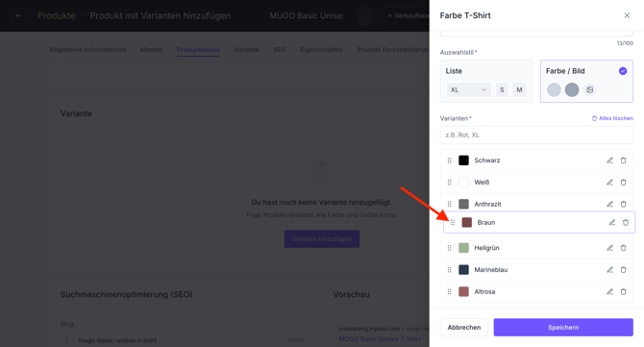This screenshot has width=644, height=347.
Task: Open the XL dropdown in Liste card
Action: (468, 89)
